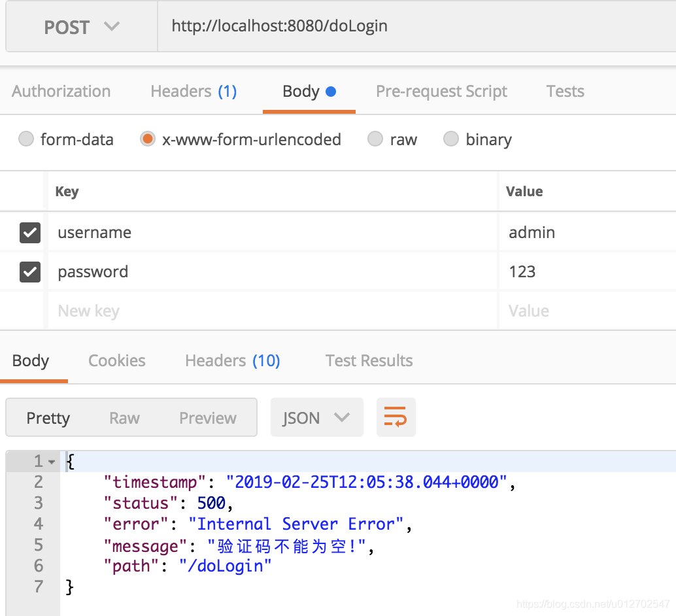
Task: Click the wrap lines icon in response toolbar
Action: 396,417
